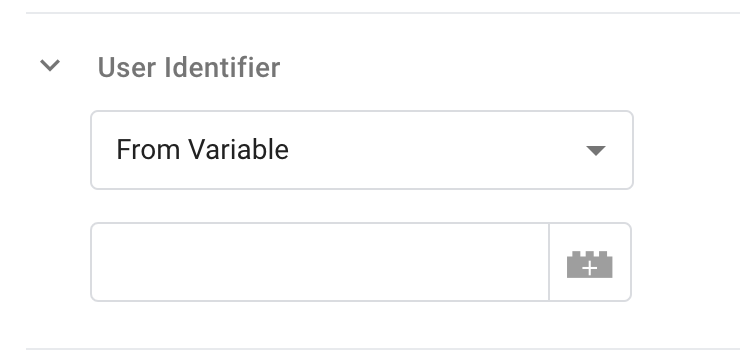Insert a variable using the brick plus icon

pos(589,264)
